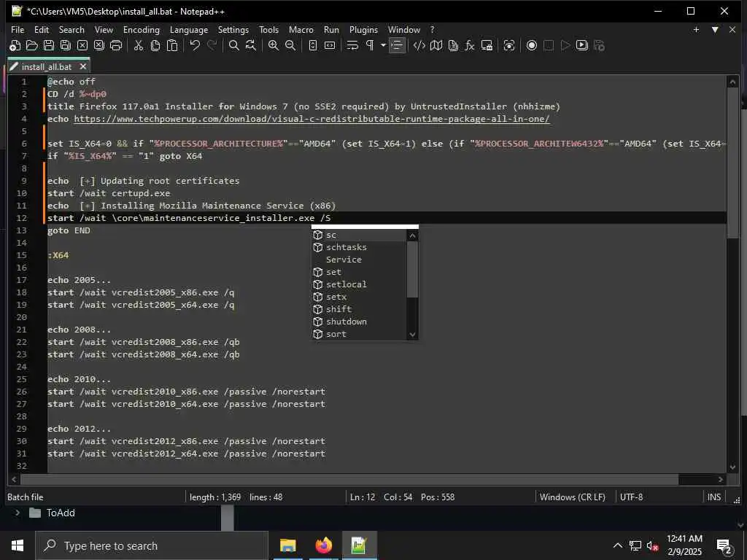This screenshot has height=560, width=747.
Task: Click the Copy toolbar icon
Action: pos(155,46)
